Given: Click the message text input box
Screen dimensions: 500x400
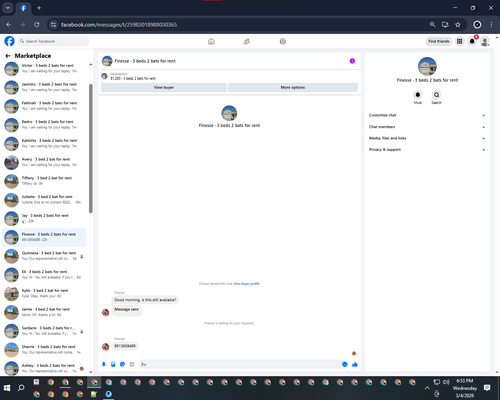Looking at the screenshot, I should (x=240, y=364).
